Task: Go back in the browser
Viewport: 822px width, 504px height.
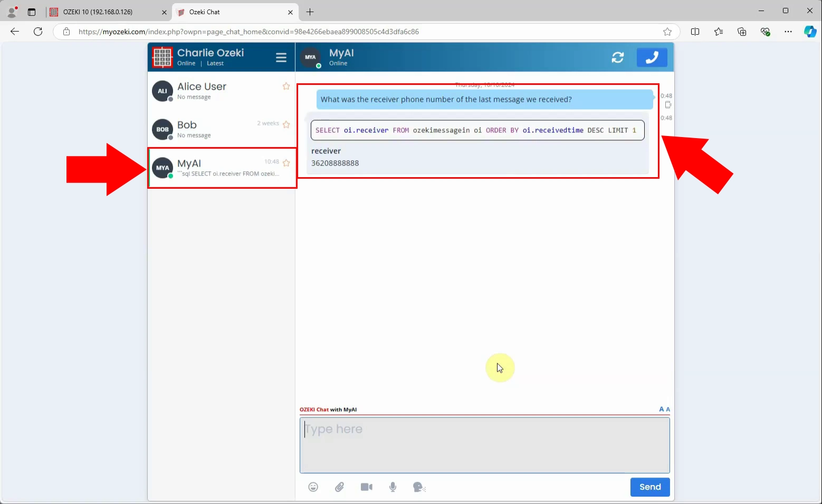Action: [x=15, y=32]
